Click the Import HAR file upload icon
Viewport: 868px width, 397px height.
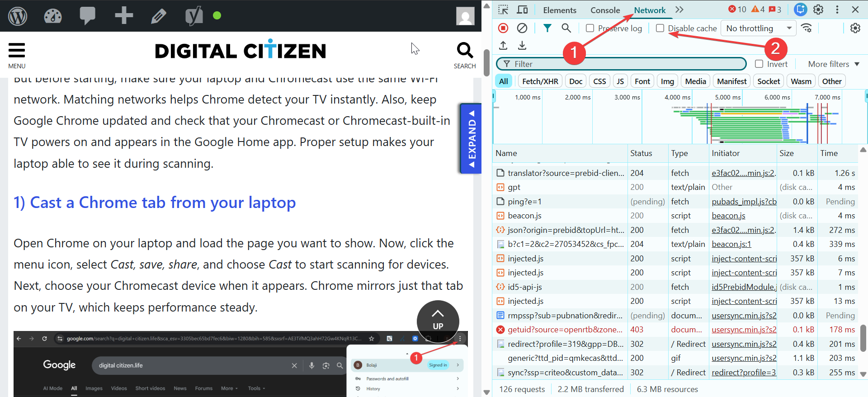click(503, 45)
